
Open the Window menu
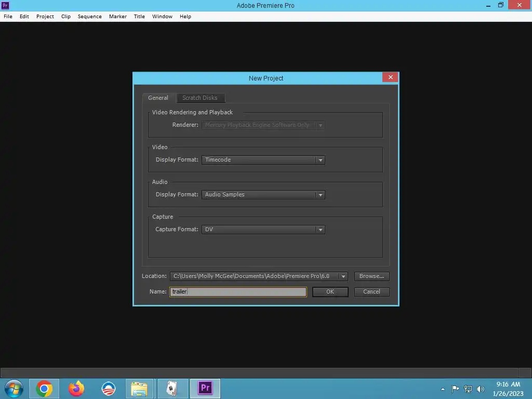[x=162, y=16]
